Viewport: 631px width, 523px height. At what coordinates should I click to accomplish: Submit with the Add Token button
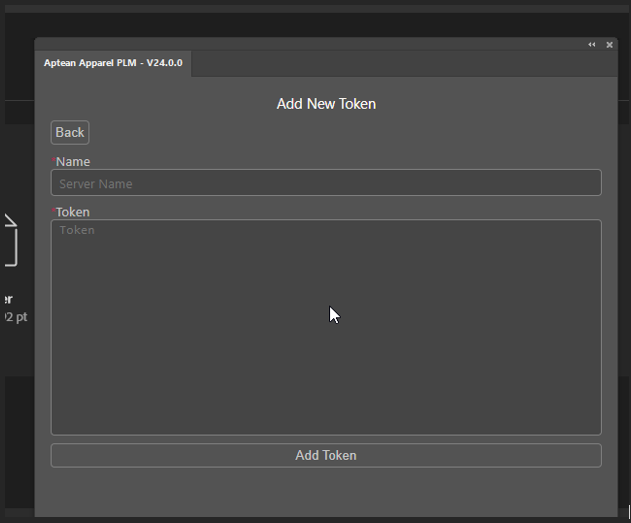pos(326,455)
